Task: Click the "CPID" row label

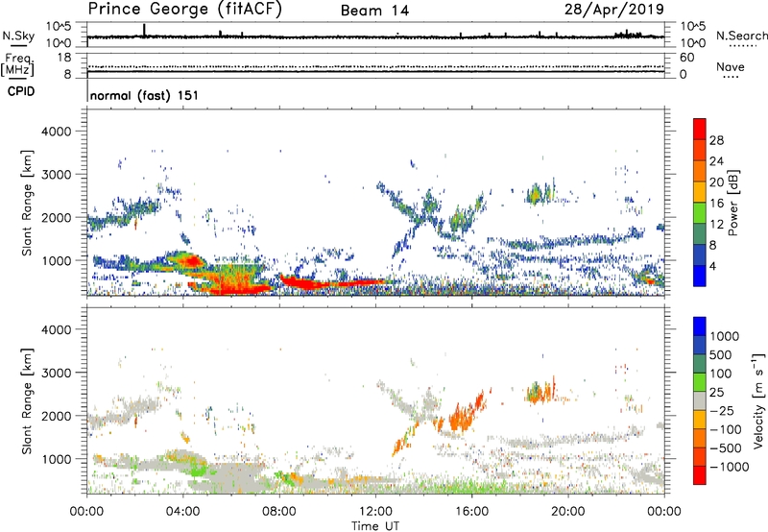Action: pyautogui.click(x=21, y=91)
